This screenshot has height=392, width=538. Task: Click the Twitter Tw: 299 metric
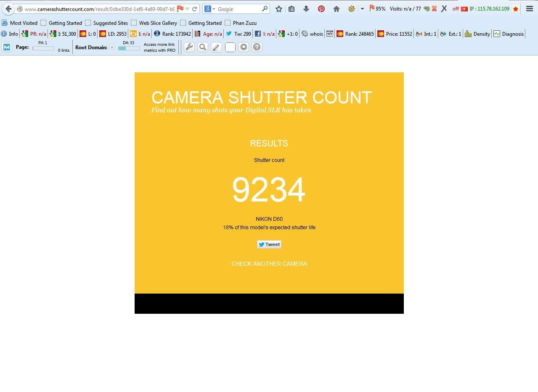pos(239,34)
